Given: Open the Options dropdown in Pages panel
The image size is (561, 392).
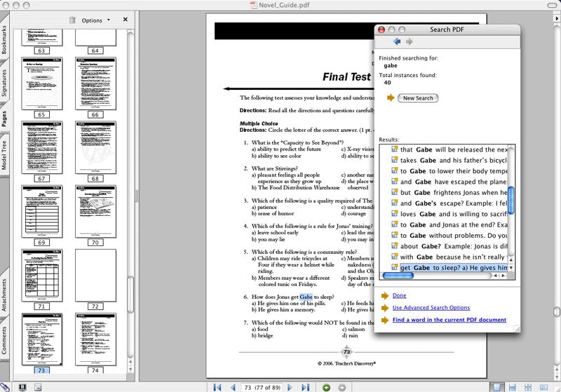Looking at the screenshot, I should click(x=95, y=21).
